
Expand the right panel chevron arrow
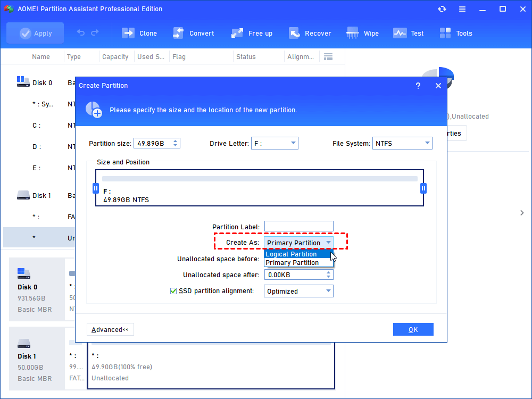point(522,213)
